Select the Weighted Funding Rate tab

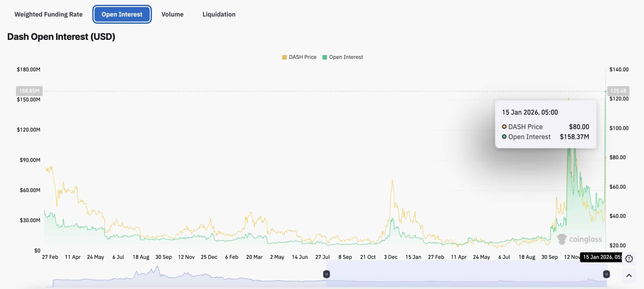[x=48, y=14]
